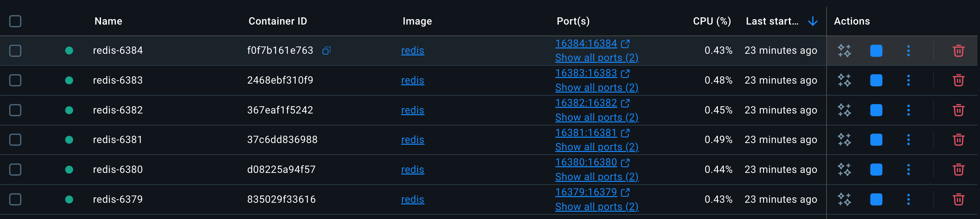Open the redis image link for redis-6379
The height and width of the screenshot is (219, 980).
pyautogui.click(x=412, y=199)
